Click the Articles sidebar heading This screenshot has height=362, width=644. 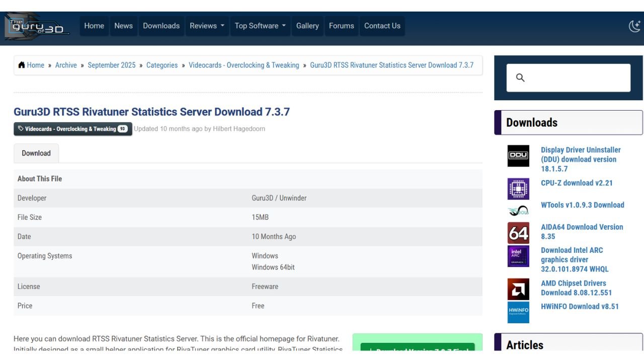[525, 345]
